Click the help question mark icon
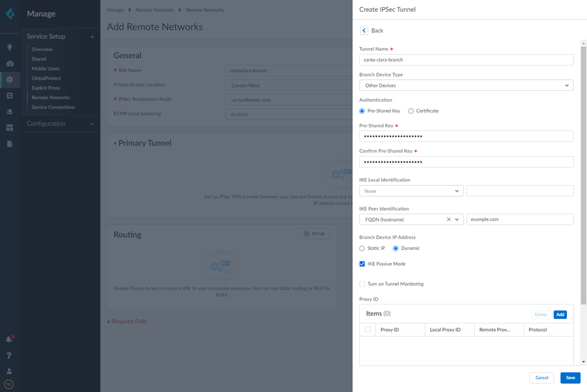Image resolution: width=587 pixels, height=392 pixels. (9, 355)
